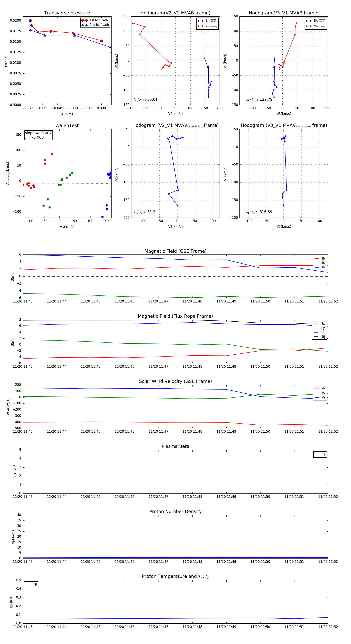Click the Hodogram (V2_V1 MVAV remaining frame) title
Viewport: 351px width, 644px height.
pos(175,125)
